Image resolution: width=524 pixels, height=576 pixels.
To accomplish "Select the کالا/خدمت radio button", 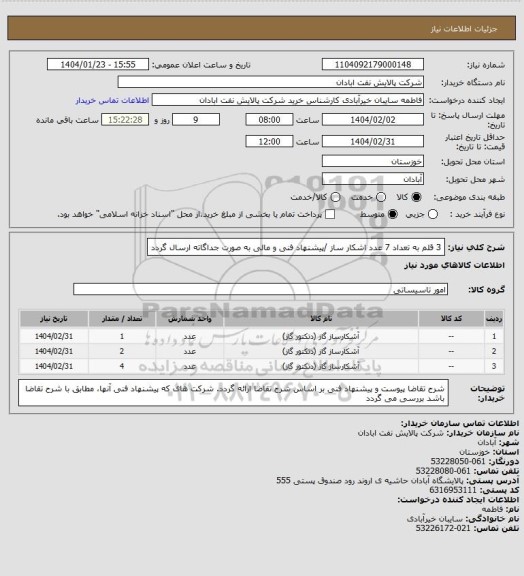I will point(335,197).
